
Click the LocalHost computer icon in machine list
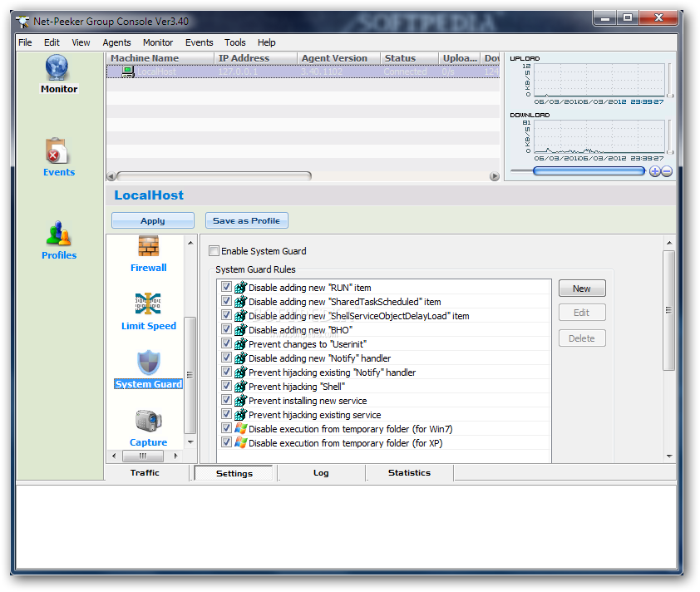click(128, 72)
